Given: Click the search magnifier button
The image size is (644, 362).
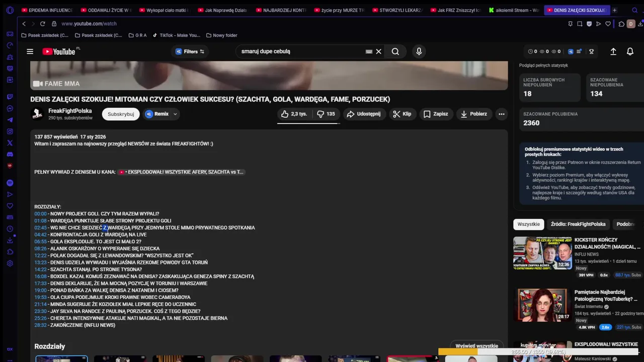Looking at the screenshot, I should click(x=395, y=51).
